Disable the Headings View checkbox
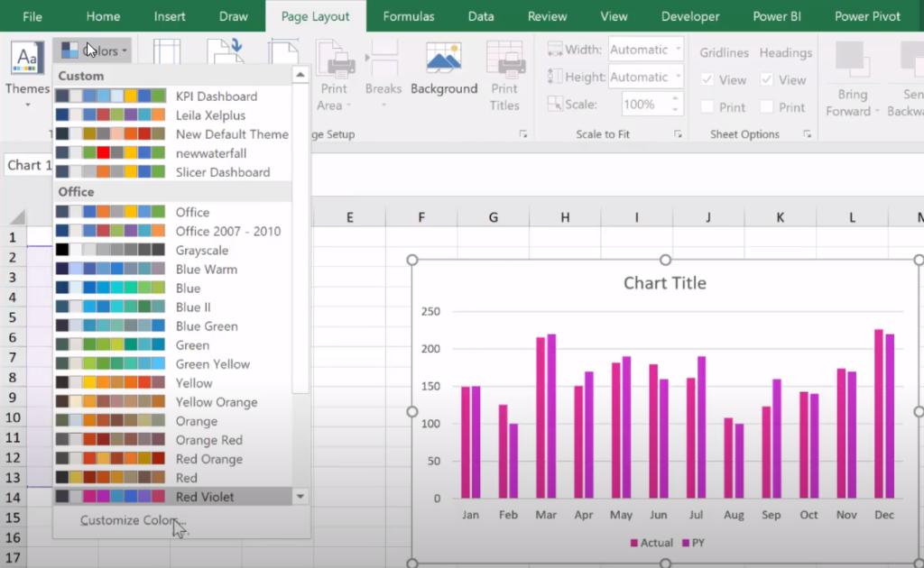 click(x=769, y=78)
